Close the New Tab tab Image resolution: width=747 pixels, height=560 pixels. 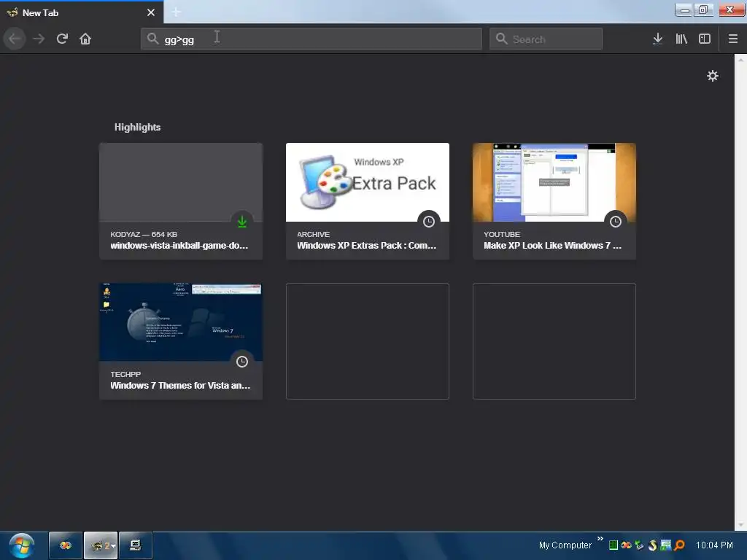click(x=150, y=12)
